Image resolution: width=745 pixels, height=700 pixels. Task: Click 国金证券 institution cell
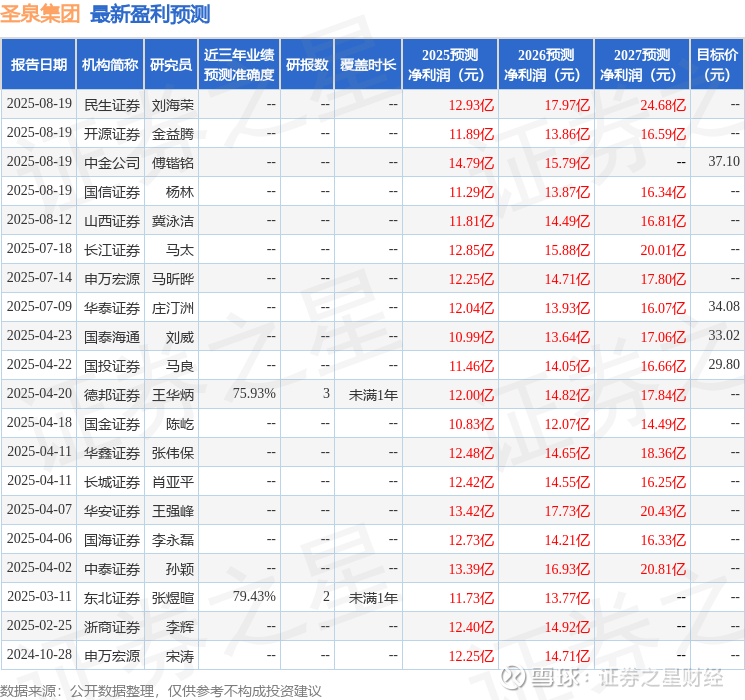(112, 424)
